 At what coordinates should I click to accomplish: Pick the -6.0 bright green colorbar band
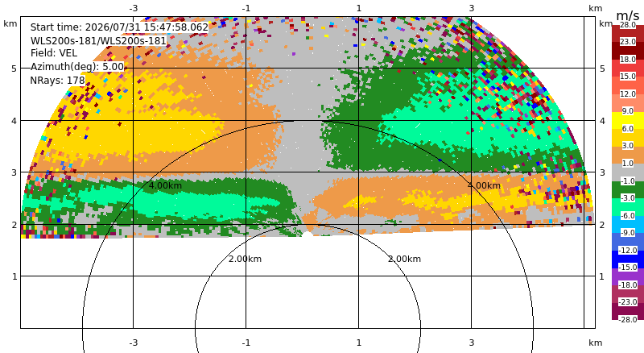(628, 215)
